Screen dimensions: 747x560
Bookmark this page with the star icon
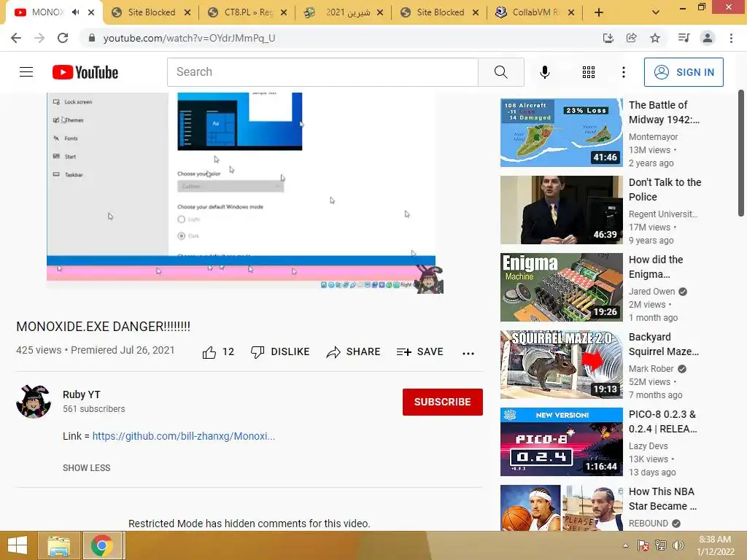pos(655,38)
